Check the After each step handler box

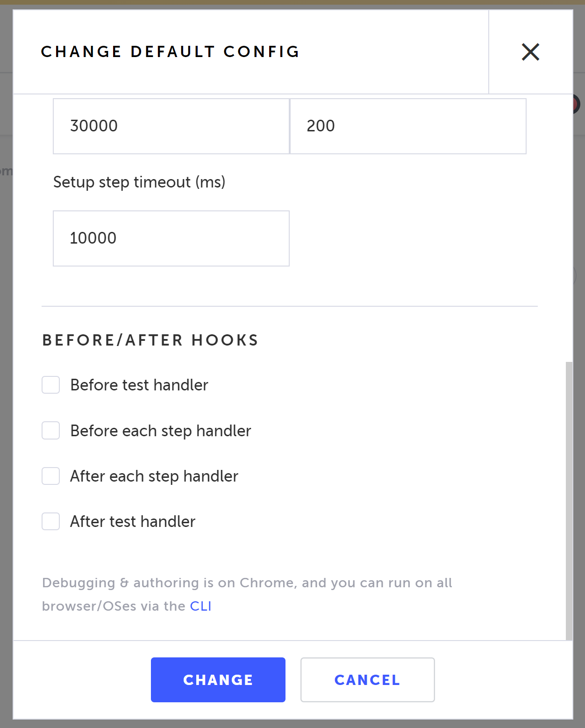[x=51, y=476]
